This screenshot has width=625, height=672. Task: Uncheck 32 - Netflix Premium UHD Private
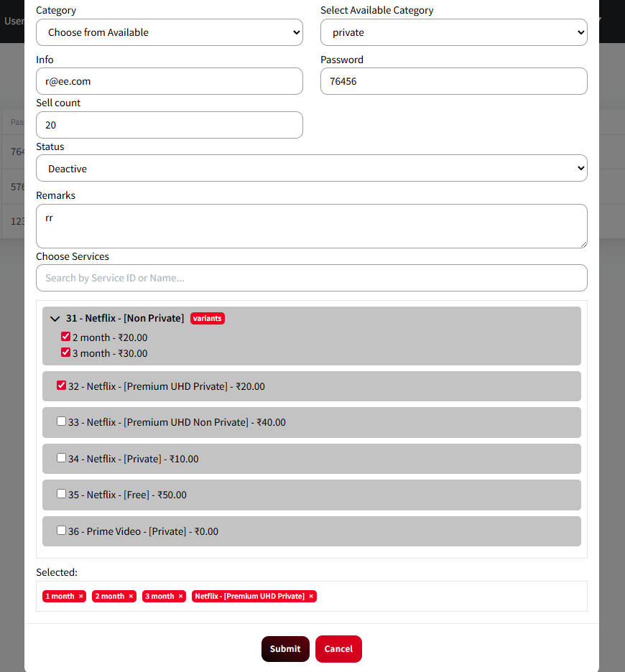point(61,386)
